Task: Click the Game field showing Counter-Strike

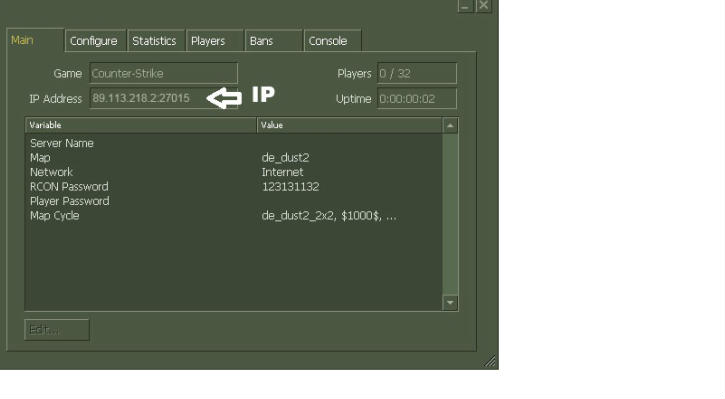Action: click(x=164, y=73)
